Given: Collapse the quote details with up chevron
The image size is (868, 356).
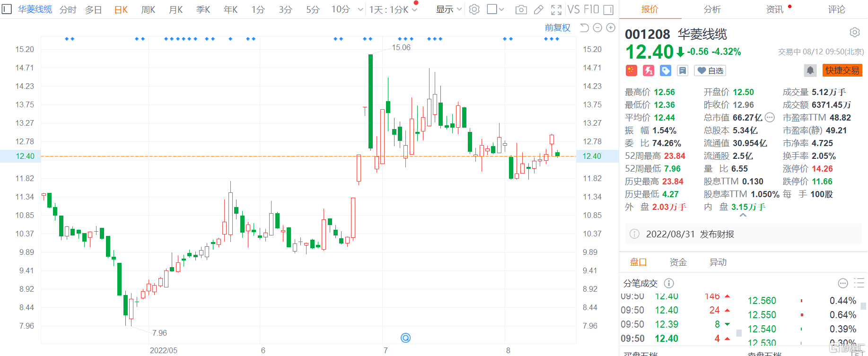Looking at the screenshot, I should [x=743, y=215].
